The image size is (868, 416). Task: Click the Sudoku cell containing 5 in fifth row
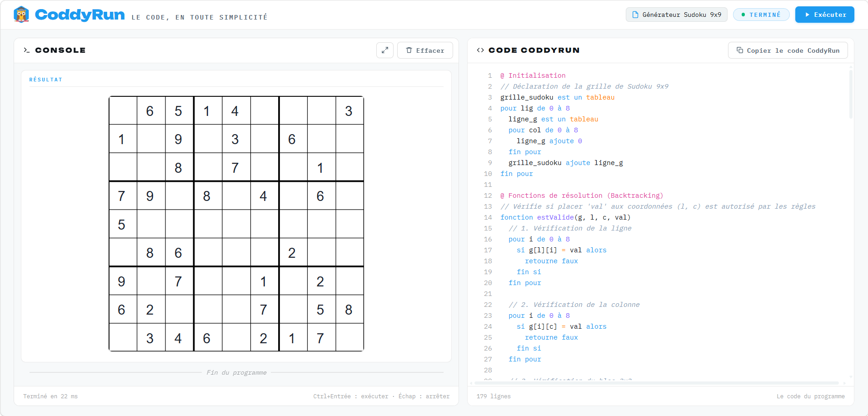click(x=123, y=224)
